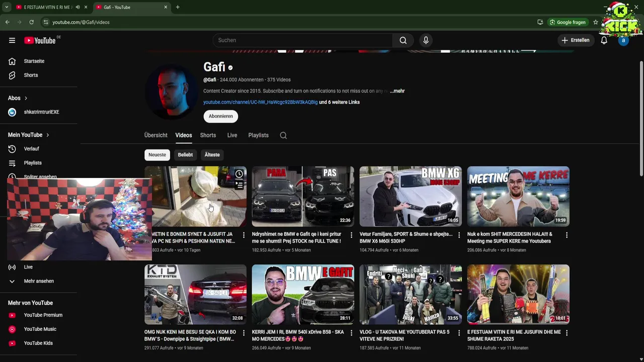Open Shorts from the sidebar icon

12,75
